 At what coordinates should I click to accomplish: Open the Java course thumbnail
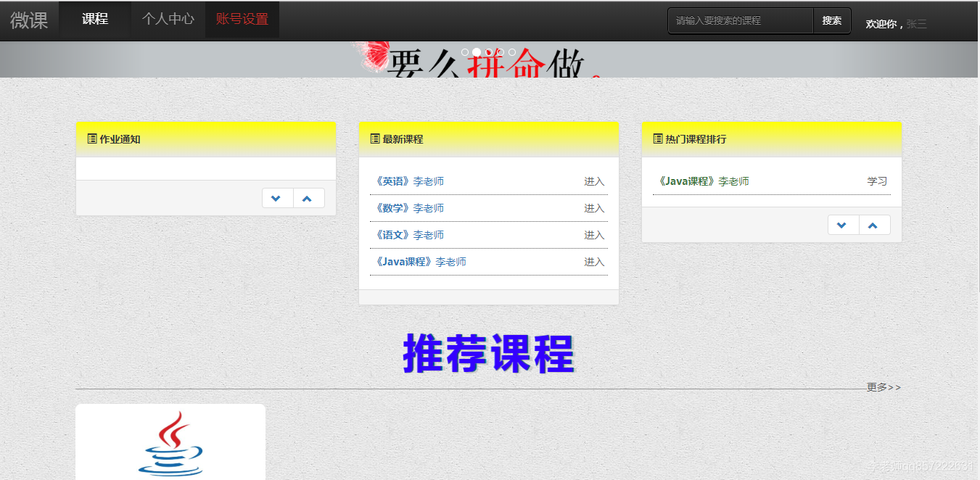[170, 441]
